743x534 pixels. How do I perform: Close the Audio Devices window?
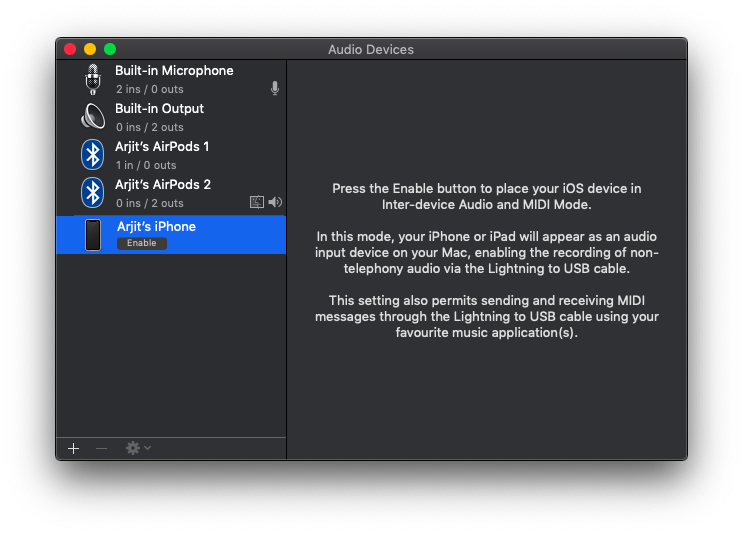[x=70, y=49]
